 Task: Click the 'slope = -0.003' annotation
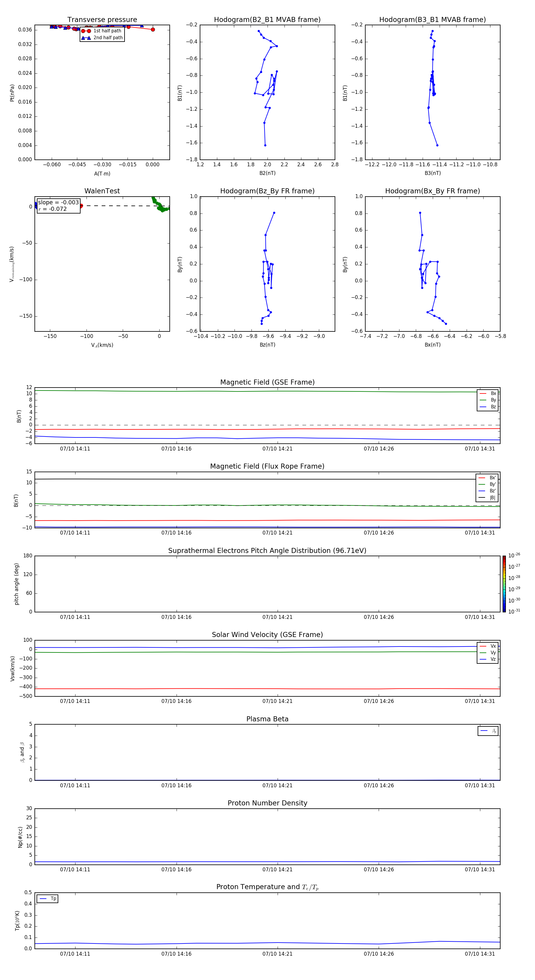click(x=58, y=203)
